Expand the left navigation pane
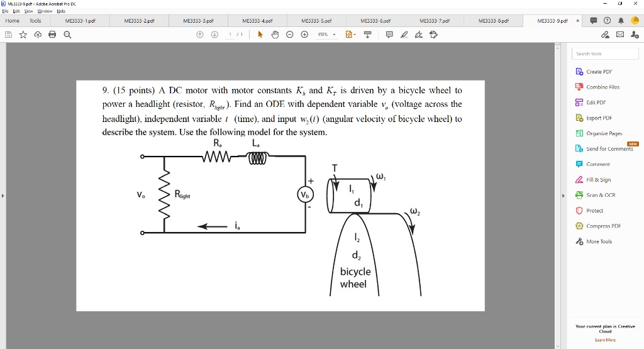Image resolution: width=644 pixels, height=349 pixels. pyautogui.click(x=3, y=196)
